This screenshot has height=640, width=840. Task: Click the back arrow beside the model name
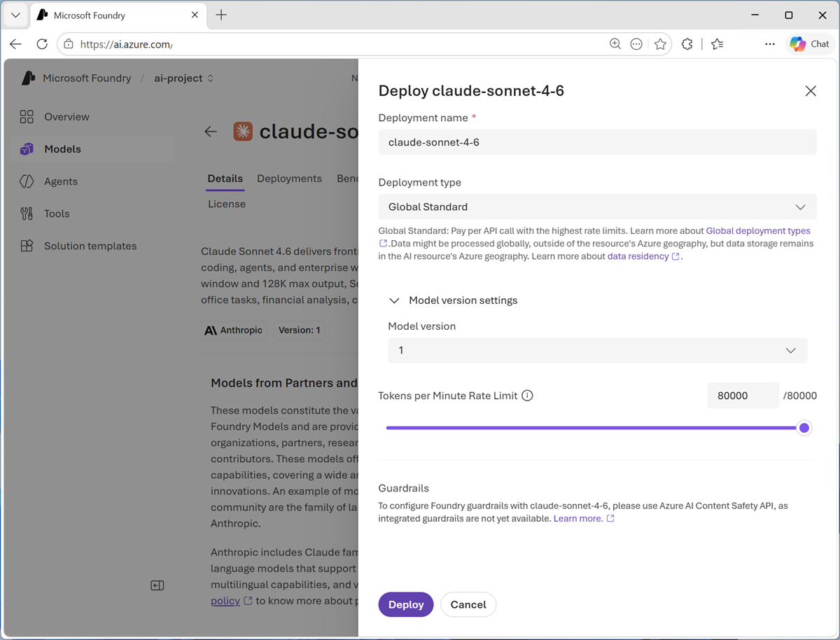tap(211, 132)
